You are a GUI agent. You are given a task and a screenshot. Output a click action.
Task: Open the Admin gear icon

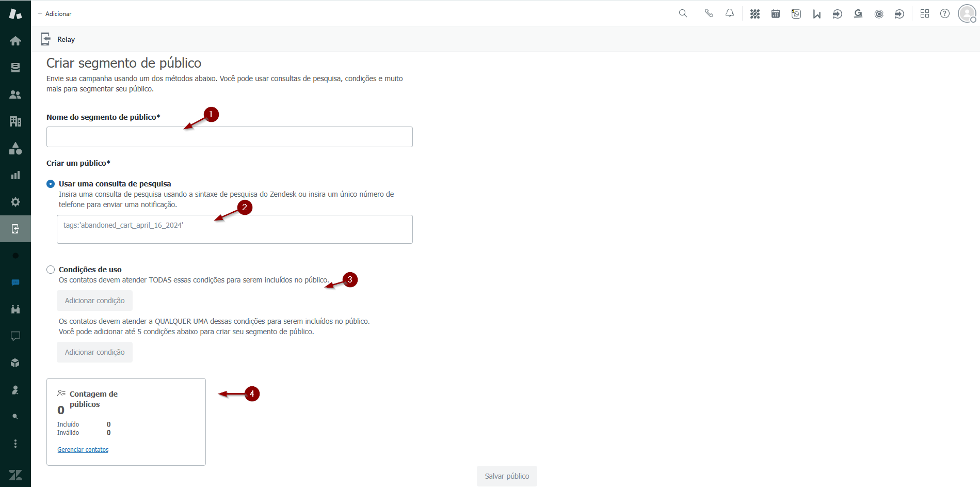point(15,202)
